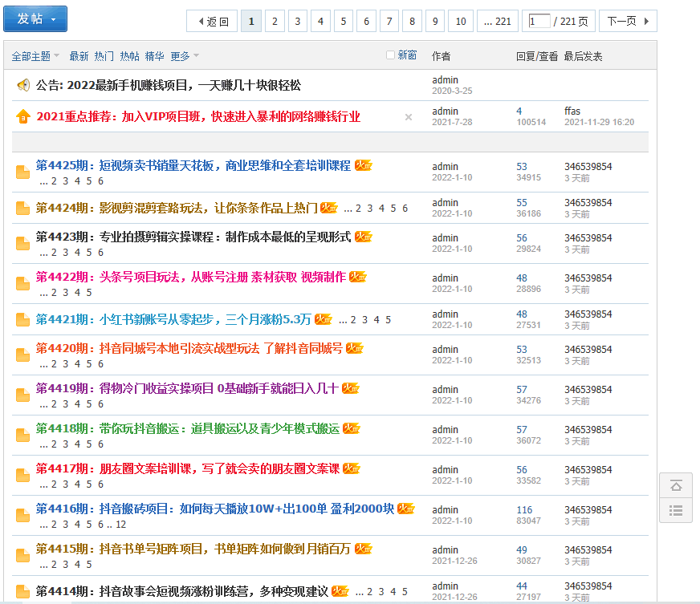
Task: Open folder icon for thread 第4423期
Action: click(22, 244)
